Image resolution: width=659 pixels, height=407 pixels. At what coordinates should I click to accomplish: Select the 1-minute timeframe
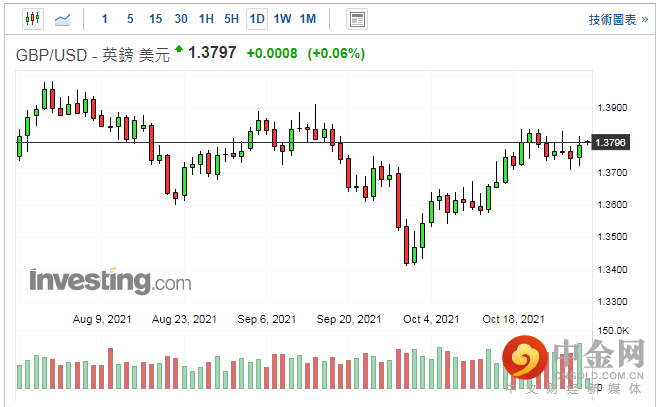click(x=105, y=19)
